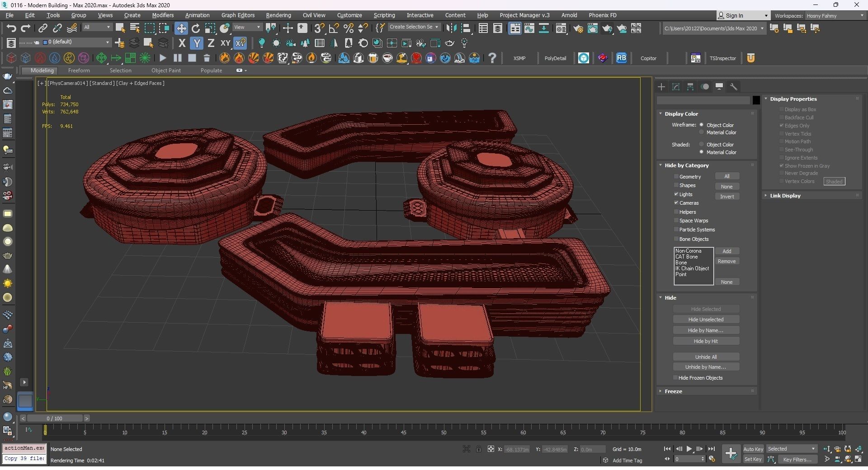Restrict to X axis constraint
This screenshot has width=868, height=470.
182,43
